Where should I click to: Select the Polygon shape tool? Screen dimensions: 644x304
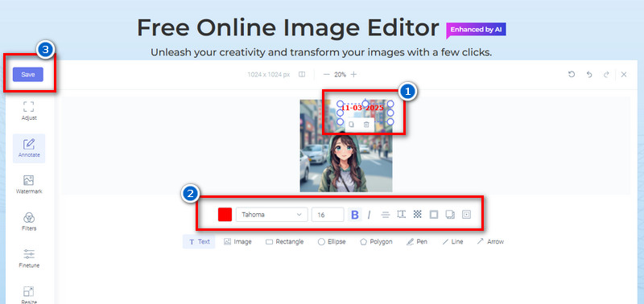376,241
